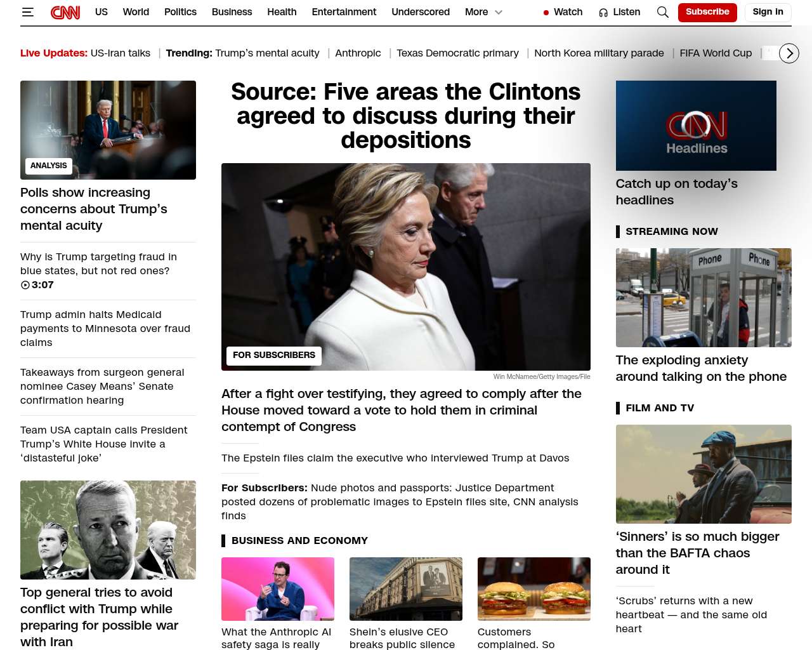Open the hamburger menu icon

click(27, 12)
